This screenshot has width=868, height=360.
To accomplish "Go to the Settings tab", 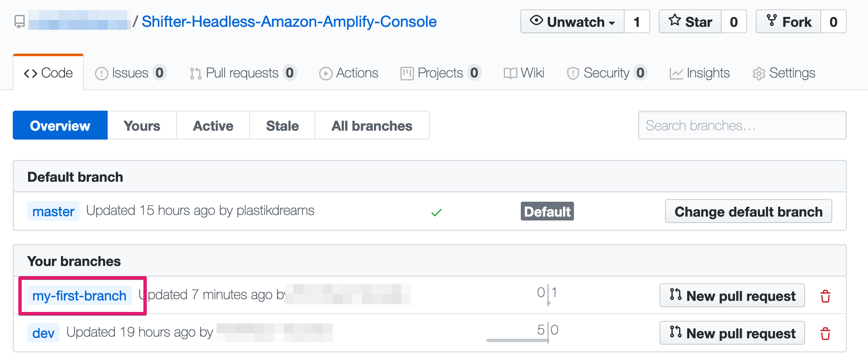I will coord(784,73).
